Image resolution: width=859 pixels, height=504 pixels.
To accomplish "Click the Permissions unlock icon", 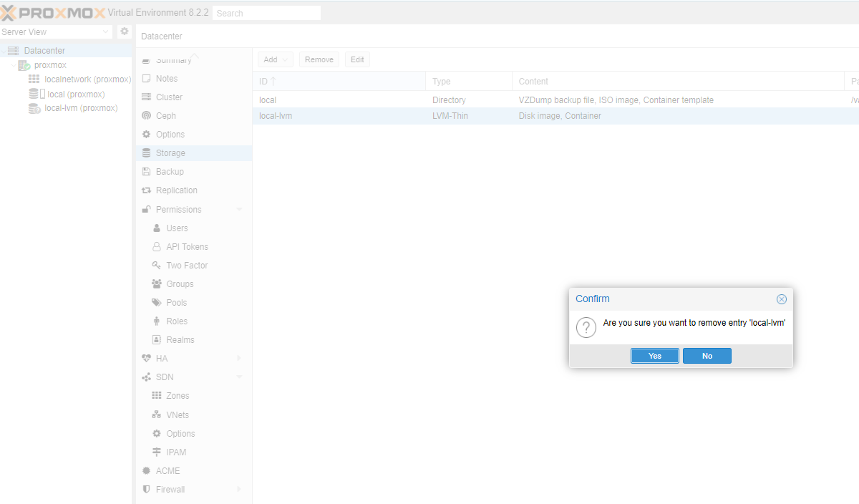I will (147, 210).
